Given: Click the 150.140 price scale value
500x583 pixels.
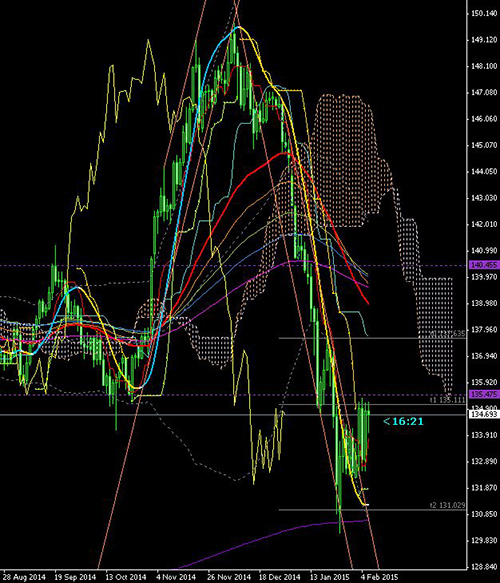Looking at the screenshot, I should pyautogui.click(x=484, y=13).
